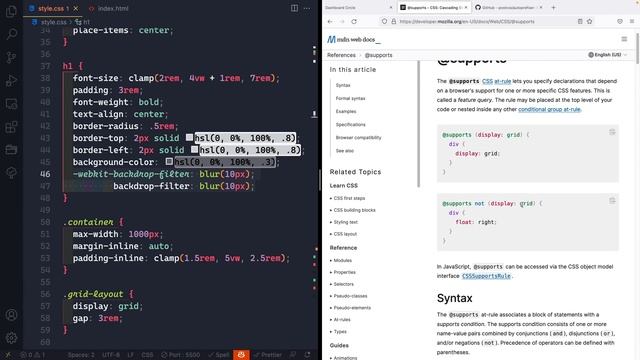
Task: Expand Selectors under Reference
Action: 342,284
